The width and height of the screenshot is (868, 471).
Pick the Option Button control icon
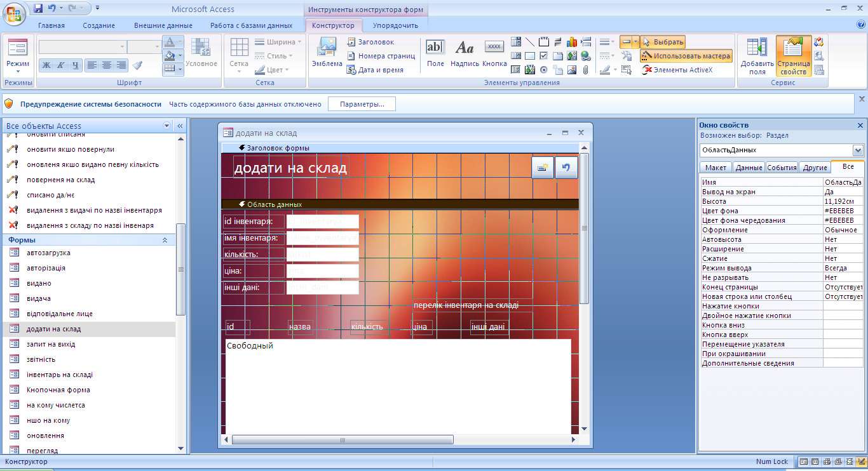(544, 70)
